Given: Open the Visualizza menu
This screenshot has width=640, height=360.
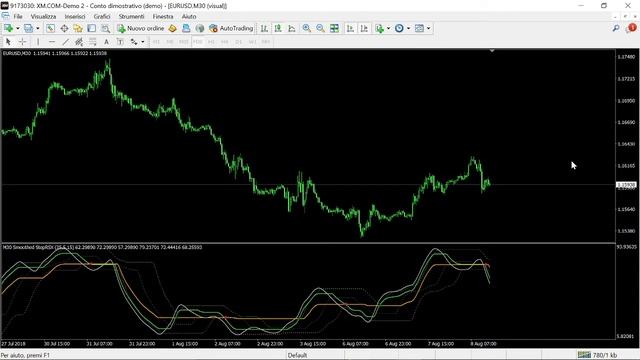Looking at the screenshot, I should [43, 16].
